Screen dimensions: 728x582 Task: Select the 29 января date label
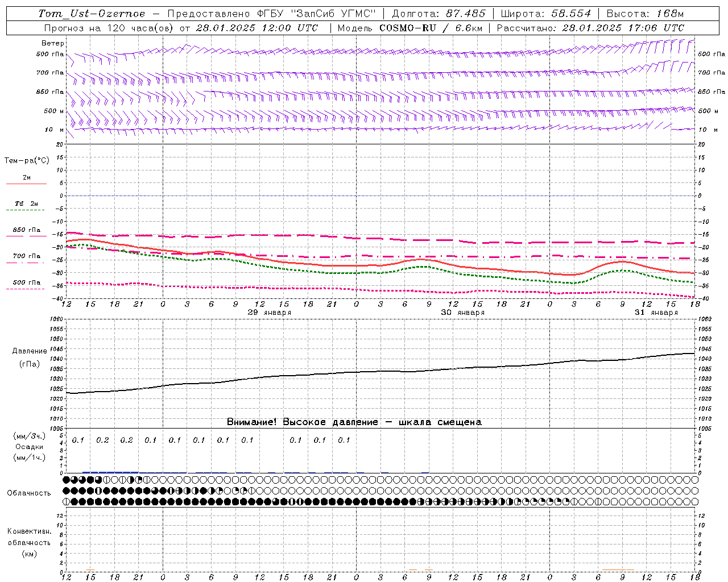click(x=270, y=313)
